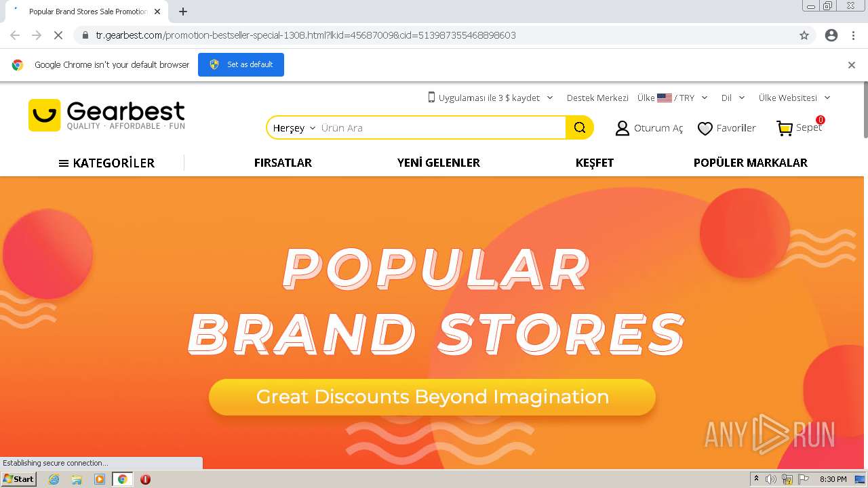
Task: Open the Chrome profile avatar icon
Action: point(831,35)
